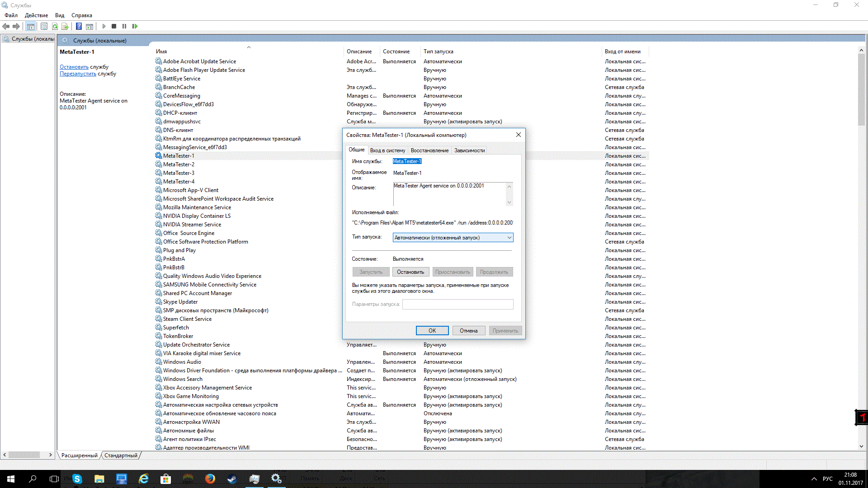
Task: Launch Firefox from the taskbar
Action: pos(210,479)
